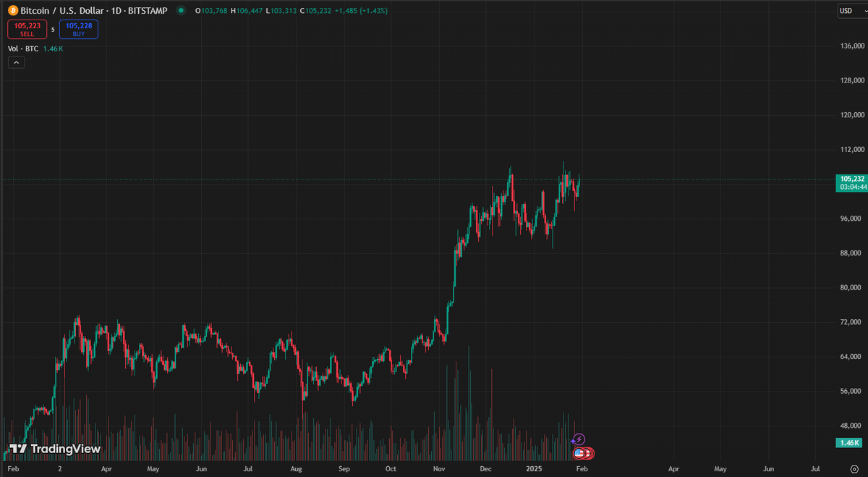The width and height of the screenshot is (868, 477).
Task: Click the 2025 label on the time axis
Action: pyautogui.click(x=532, y=469)
